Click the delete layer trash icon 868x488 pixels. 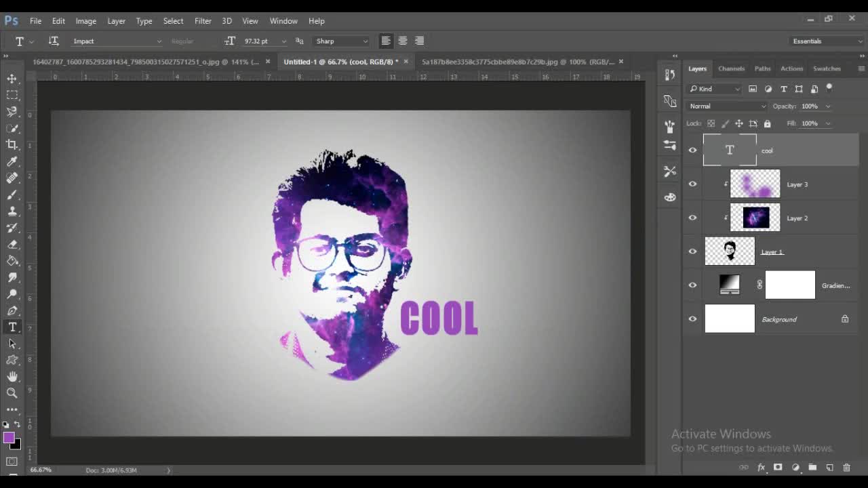click(846, 468)
